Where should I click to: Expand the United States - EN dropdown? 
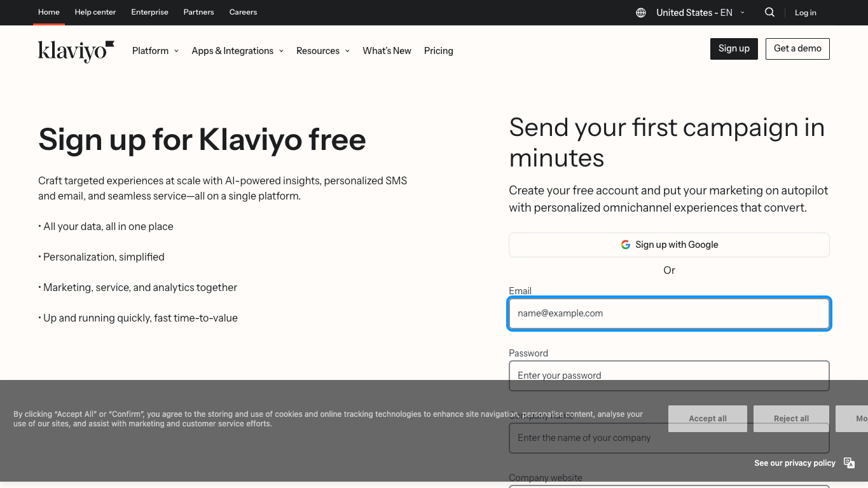[x=699, y=13]
